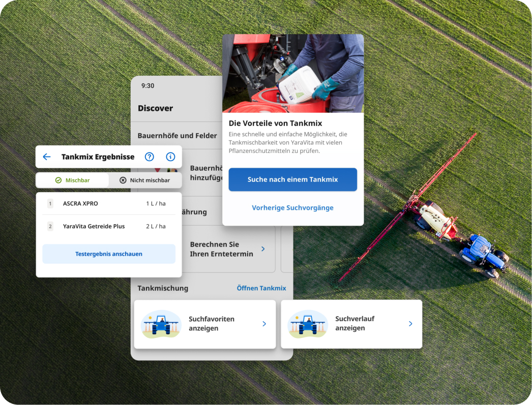
Task: Click the tractor icon on Suchverlauf card
Action: 308,324
